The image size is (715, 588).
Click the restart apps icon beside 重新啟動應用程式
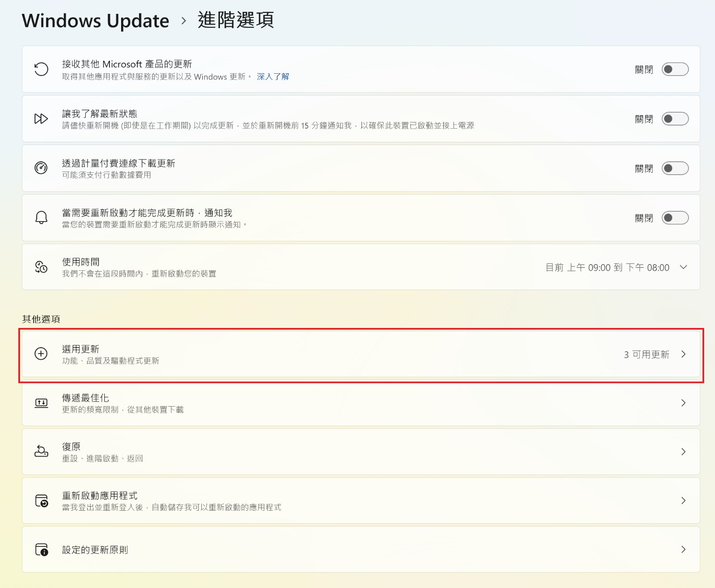41,500
